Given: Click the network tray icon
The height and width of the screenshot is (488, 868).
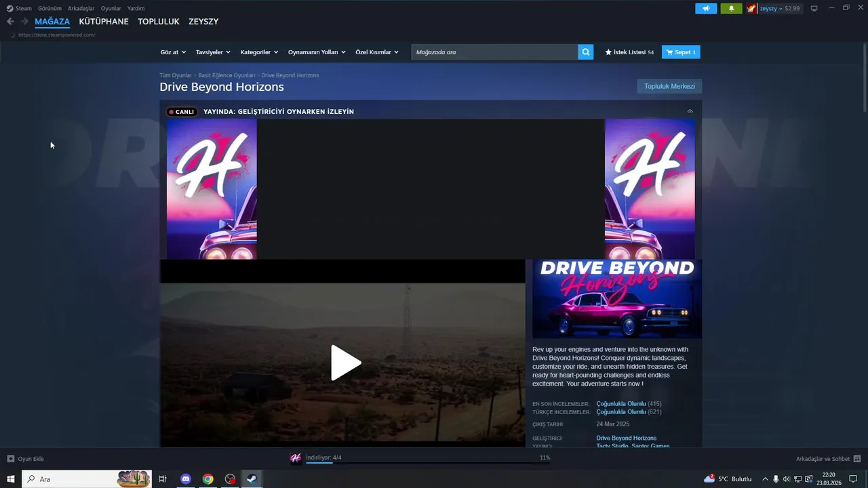Looking at the screenshot, I should (x=798, y=479).
